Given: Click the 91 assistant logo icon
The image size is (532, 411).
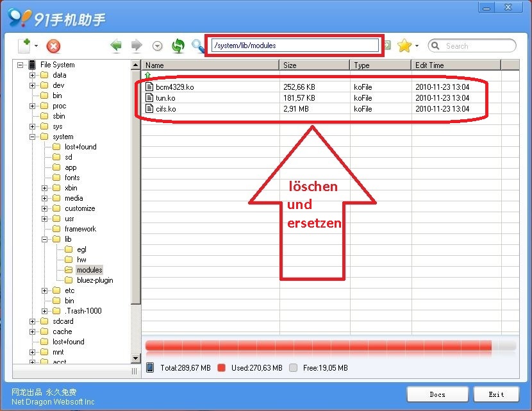Looking at the screenshot, I should [x=20, y=18].
